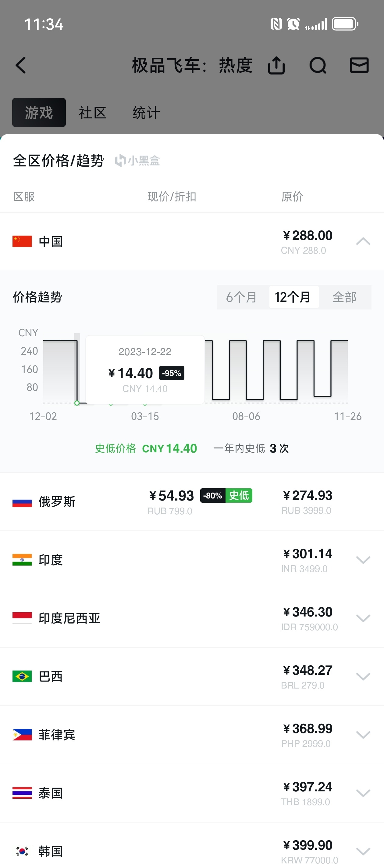This screenshot has height=868, width=384.
Task: Tap the Brazil flag icon
Action: (x=22, y=676)
